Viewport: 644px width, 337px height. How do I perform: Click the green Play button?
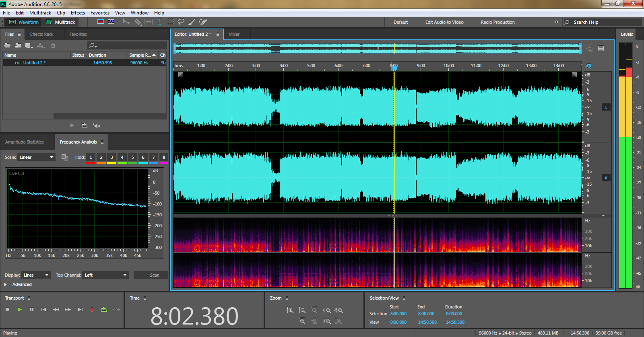[19, 309]
